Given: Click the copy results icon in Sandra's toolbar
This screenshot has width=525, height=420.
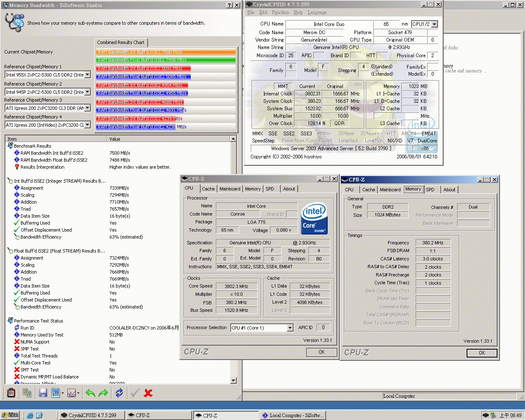Looking at the screenshot, I should tap(27, 392).
